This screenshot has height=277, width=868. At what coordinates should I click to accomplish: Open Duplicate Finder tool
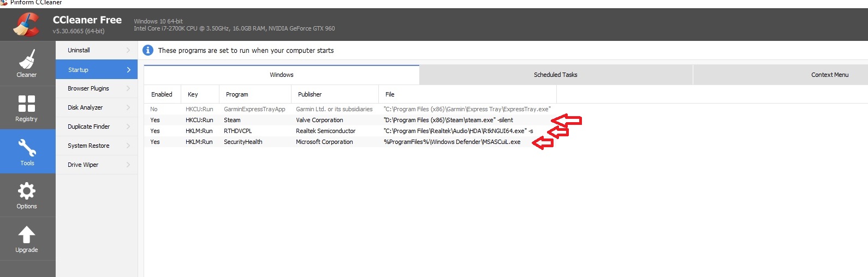[88, 127]
